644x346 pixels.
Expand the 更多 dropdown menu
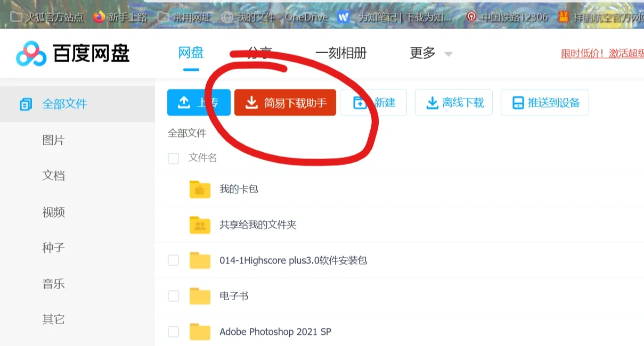(x=431, y=53)
